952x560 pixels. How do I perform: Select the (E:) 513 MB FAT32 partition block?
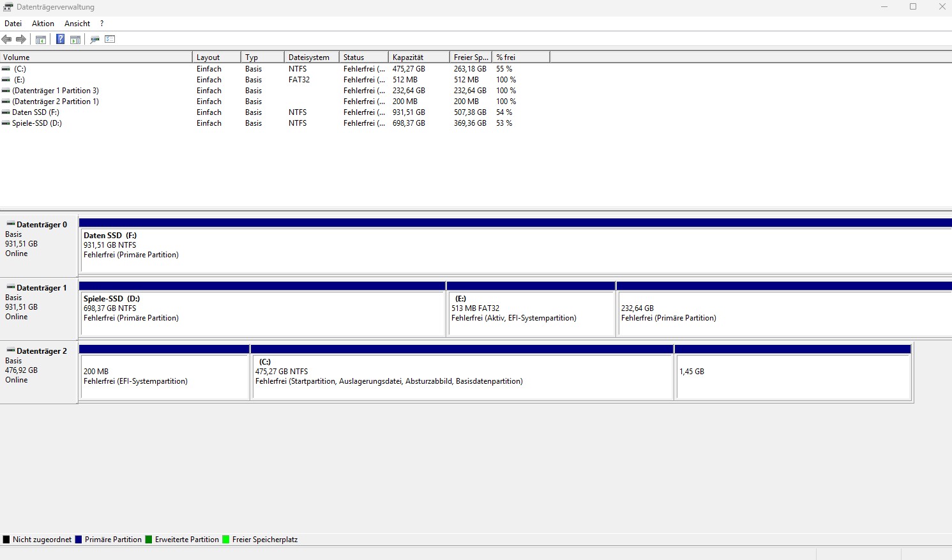coord(531,309)
